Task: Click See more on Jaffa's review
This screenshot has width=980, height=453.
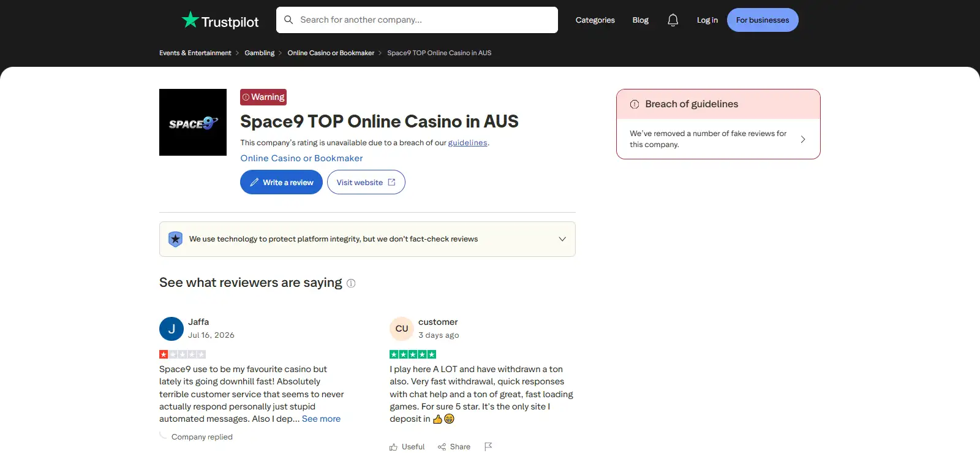Action: [x=321, y=419]
